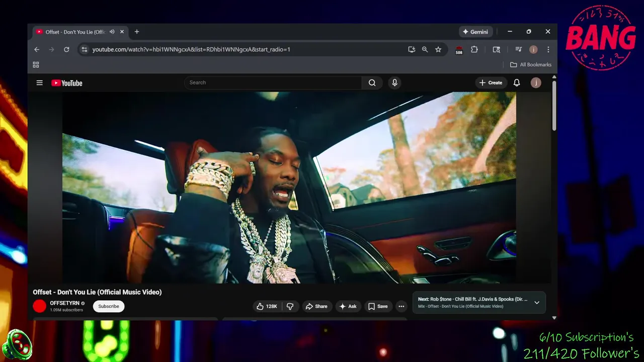Search with voice using the microphone
The width and height of the screenshot is (644, 362).
click(394, 82)
